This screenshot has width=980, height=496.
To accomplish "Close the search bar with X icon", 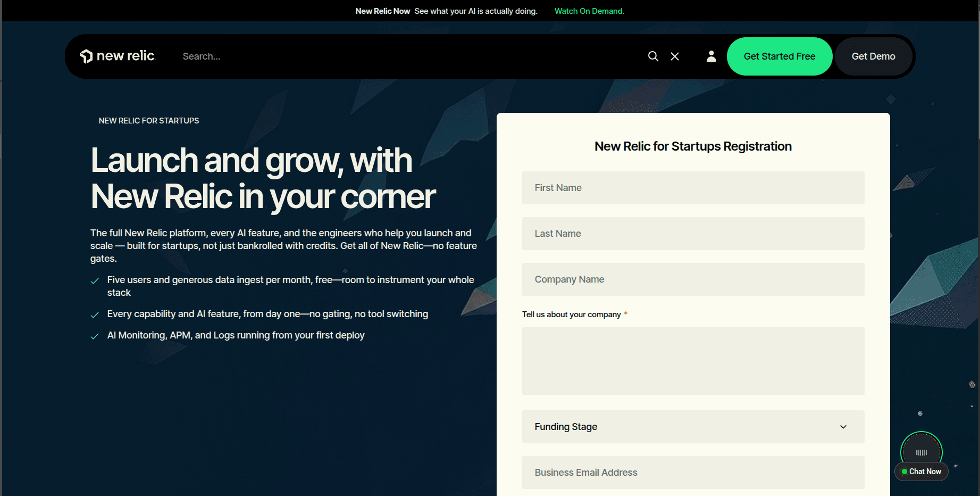I will point(675,56).
